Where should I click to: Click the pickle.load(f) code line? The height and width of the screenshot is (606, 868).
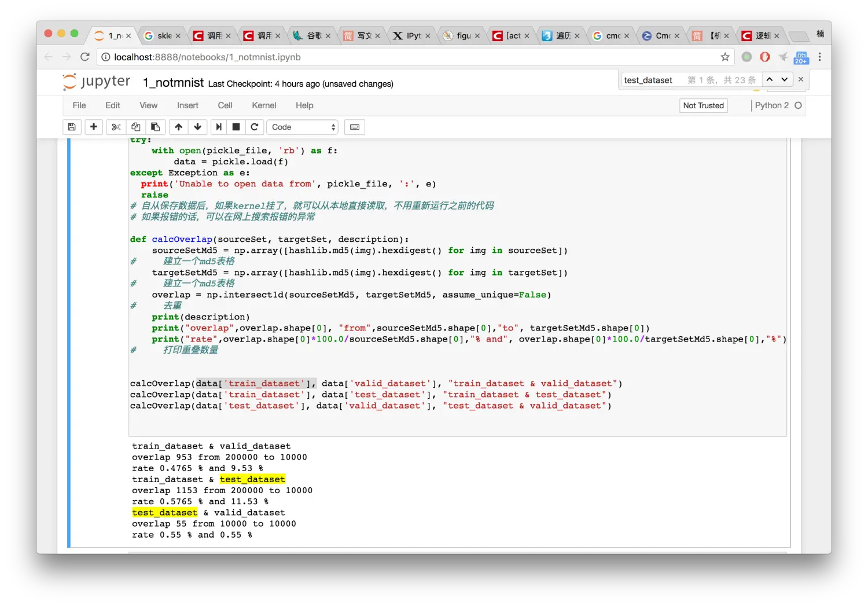231,161
